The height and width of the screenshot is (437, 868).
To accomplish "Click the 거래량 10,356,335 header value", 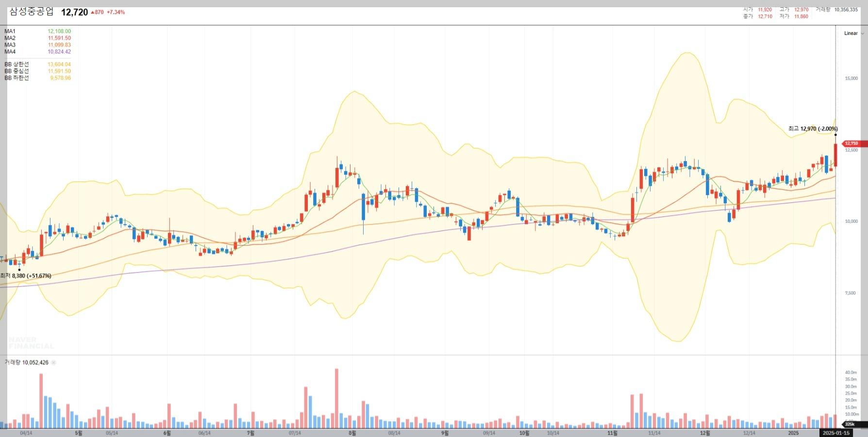I will point(837,10).
